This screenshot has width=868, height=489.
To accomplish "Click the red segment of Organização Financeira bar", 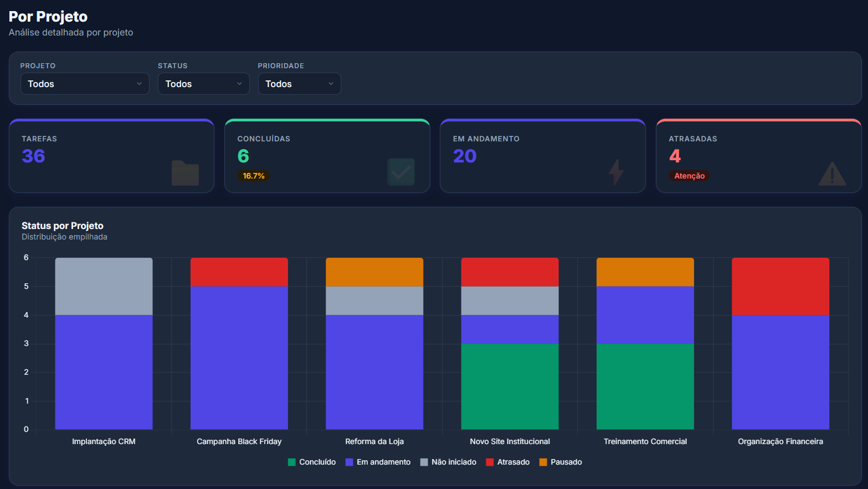I will (x=780, y=286).
